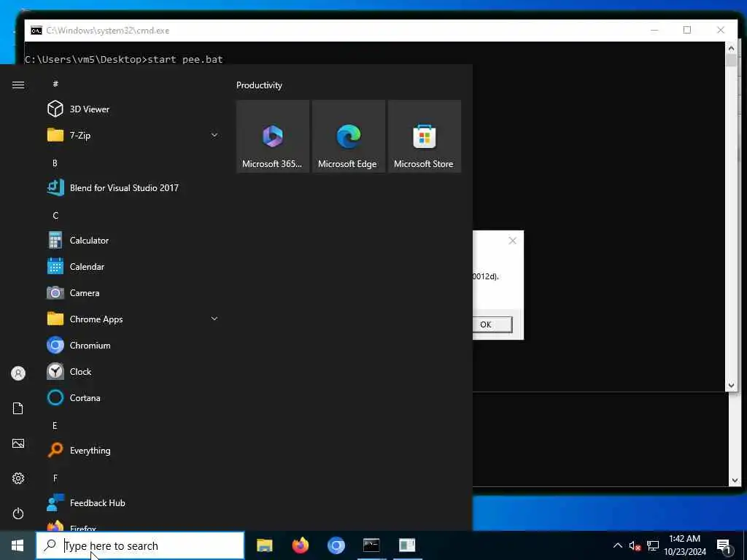Open Settings gear in Start menu
Image resolution: width=747 pixels, height=560 pixels.
coord(18,478)
